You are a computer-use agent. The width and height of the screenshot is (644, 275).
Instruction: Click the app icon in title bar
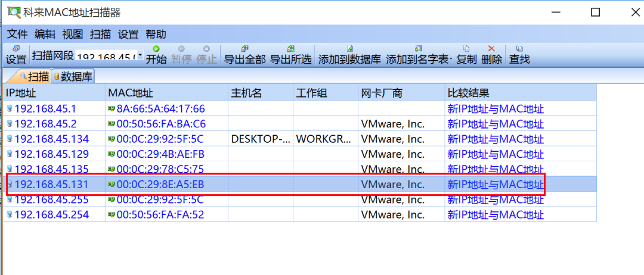tap(14, 12)
